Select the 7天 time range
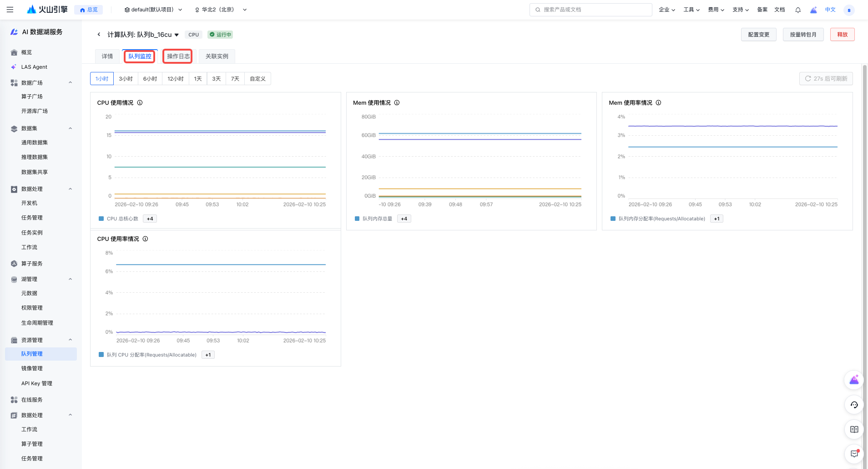The image size is (868, 469). point(235,79)
